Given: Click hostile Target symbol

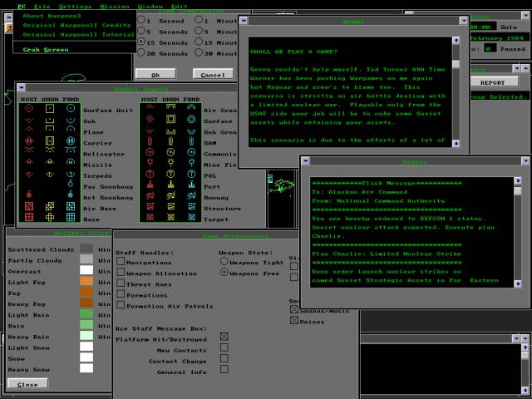Looking at the screenshot, I should tap(150, 217).
